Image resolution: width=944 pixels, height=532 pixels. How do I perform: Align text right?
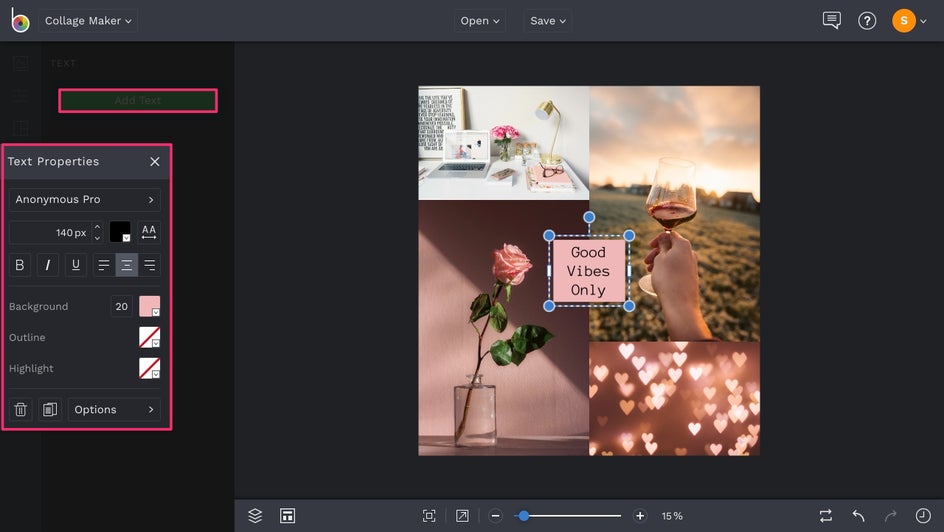(149, 265)
